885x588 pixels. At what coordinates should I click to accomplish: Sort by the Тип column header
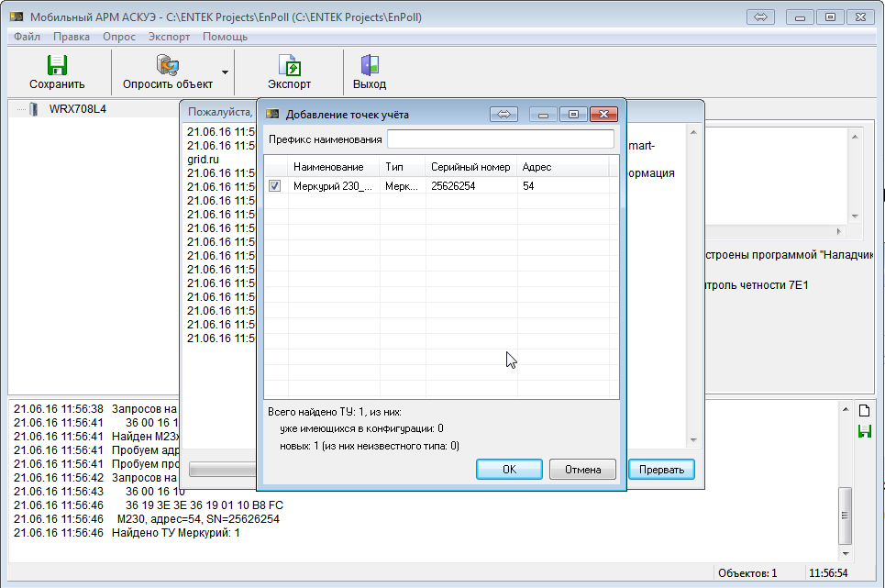pos(403,167)
